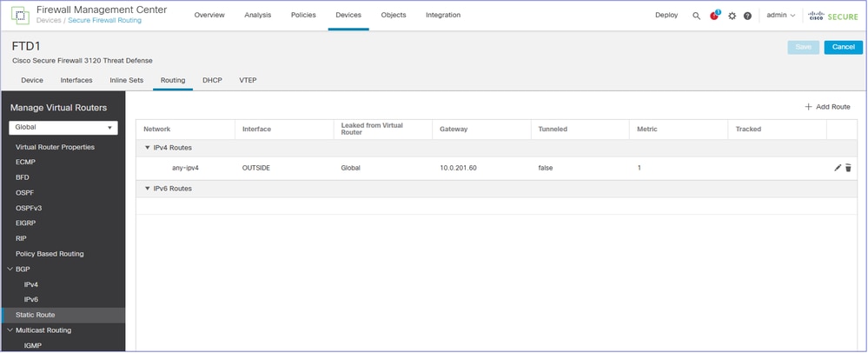Viewport: 868px width, 353px height.
Task: Select IPv6 under BGP
Action: pyautogui.click(x=31, y=300)
